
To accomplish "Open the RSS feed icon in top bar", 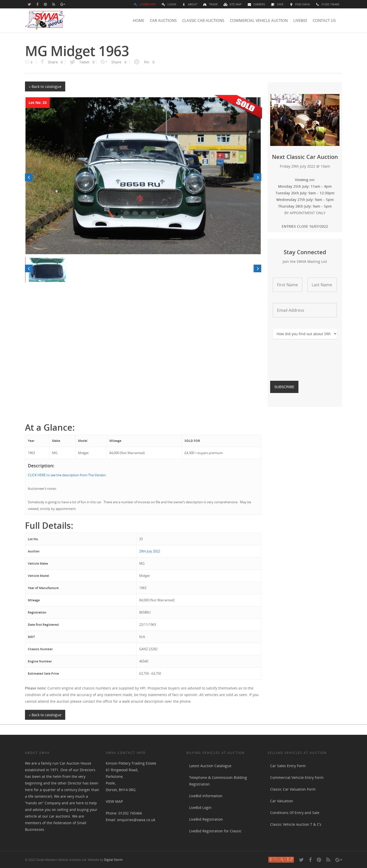I will coord(53,4).
